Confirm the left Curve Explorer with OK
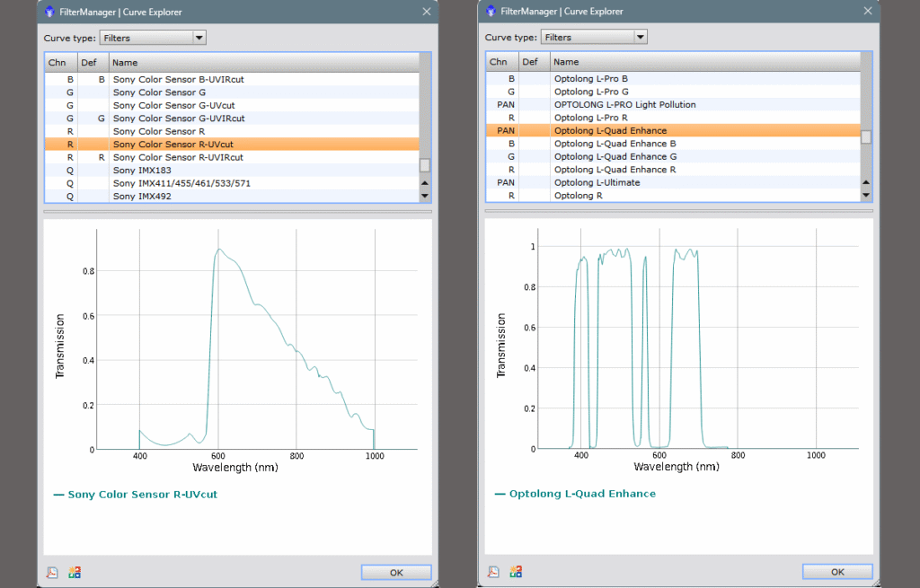Image resolution: width=920 pixels, height=588 pixels. coord(396,573)
